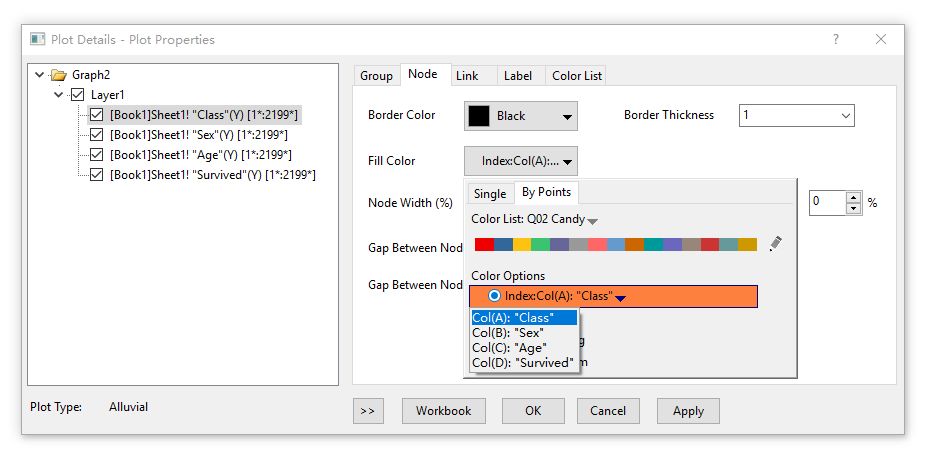Open the Border Thickness combo box
Viewport: 925px width, 459px height.
click(x=796, y=115)
